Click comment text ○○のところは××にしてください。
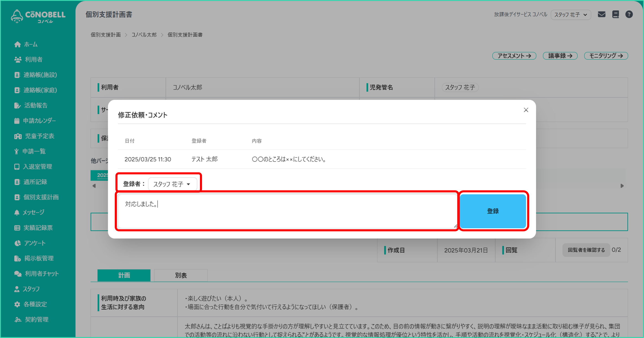The image size is (644, 338). (289, 159)
